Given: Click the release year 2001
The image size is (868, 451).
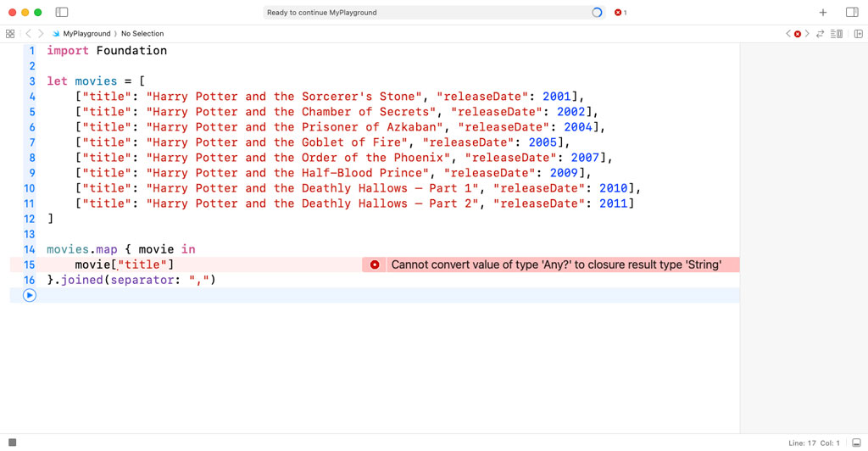Looking at the screenshot, I should click(x=556, y=97).
